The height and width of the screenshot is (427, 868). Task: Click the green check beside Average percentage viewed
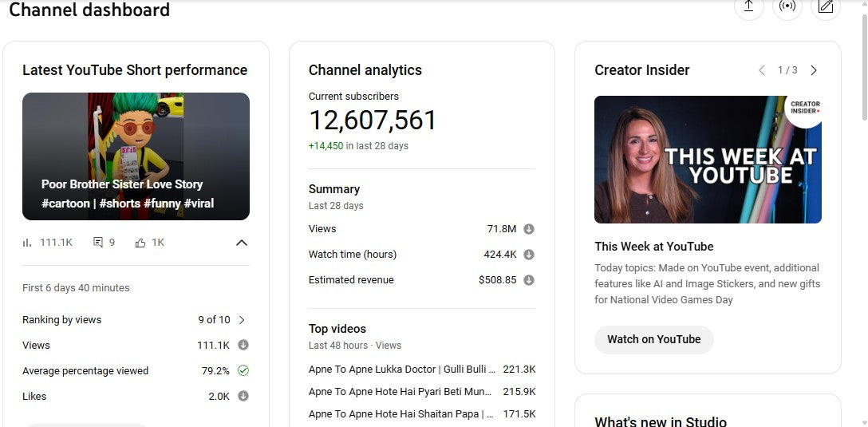243,370
